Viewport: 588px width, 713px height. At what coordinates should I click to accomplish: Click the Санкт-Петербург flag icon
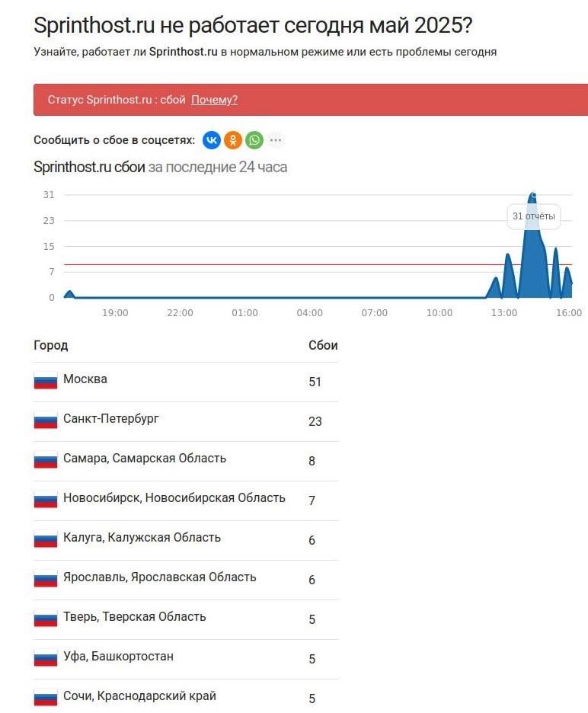[46, 420]
